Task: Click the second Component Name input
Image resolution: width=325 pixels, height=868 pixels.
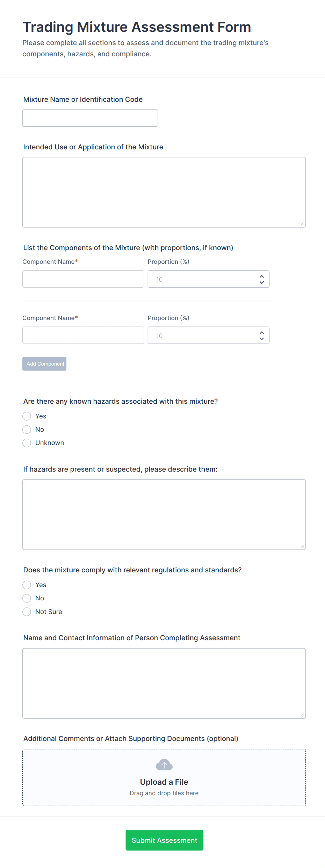Action: coord(83,335)
